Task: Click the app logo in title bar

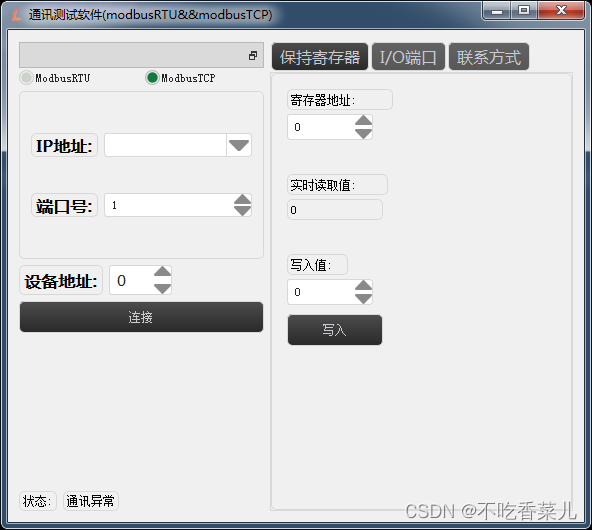Action: tap(16, 15)
